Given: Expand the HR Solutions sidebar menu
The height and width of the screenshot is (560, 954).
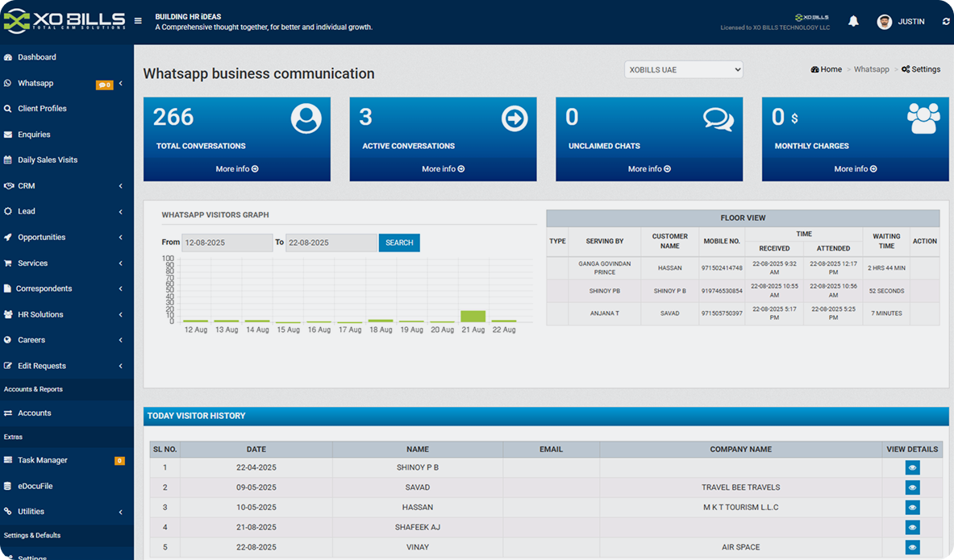Looking at the screenshot, I should tap(65, 314).
